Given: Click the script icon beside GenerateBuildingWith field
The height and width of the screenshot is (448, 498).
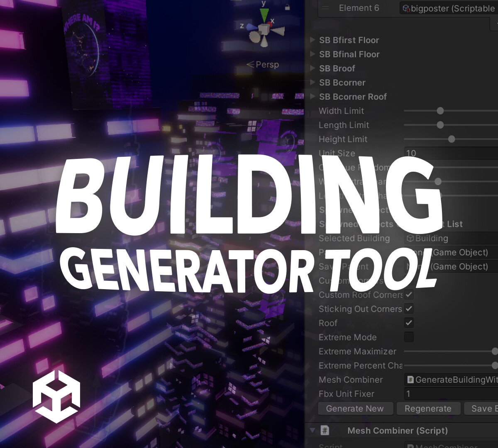Looking at the screenshot, I should [410, 380].
